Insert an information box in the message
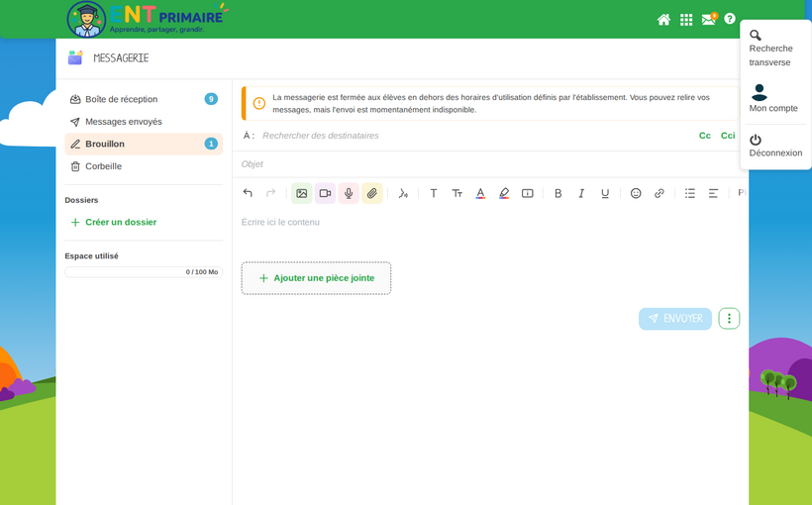Viewport: 812px width, 505px height. 527,193
